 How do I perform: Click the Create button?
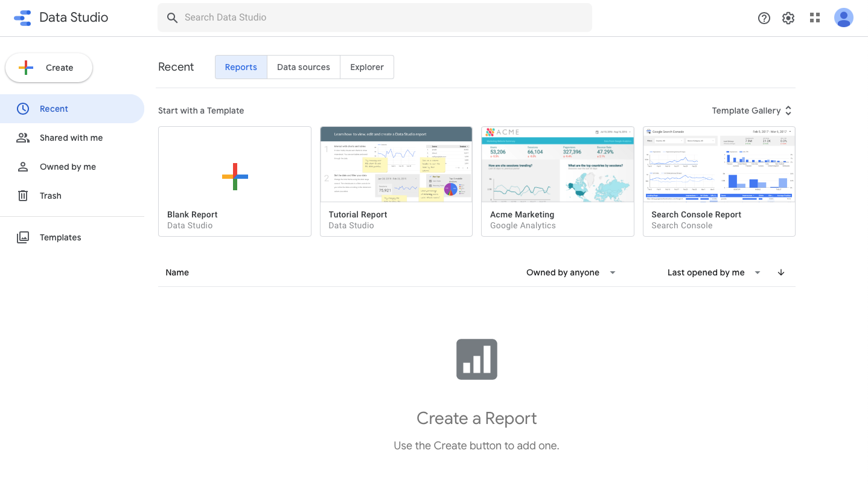49,68
